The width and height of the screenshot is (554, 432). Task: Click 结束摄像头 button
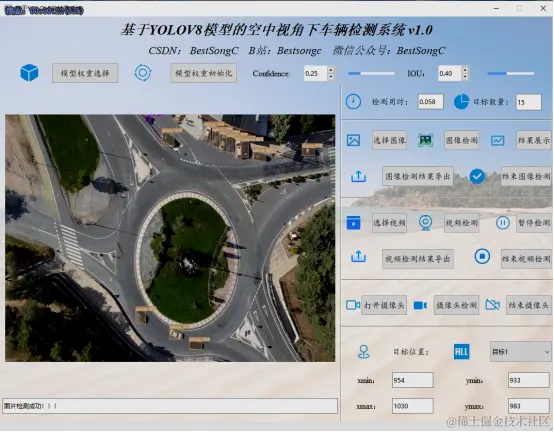coord(529,305)
